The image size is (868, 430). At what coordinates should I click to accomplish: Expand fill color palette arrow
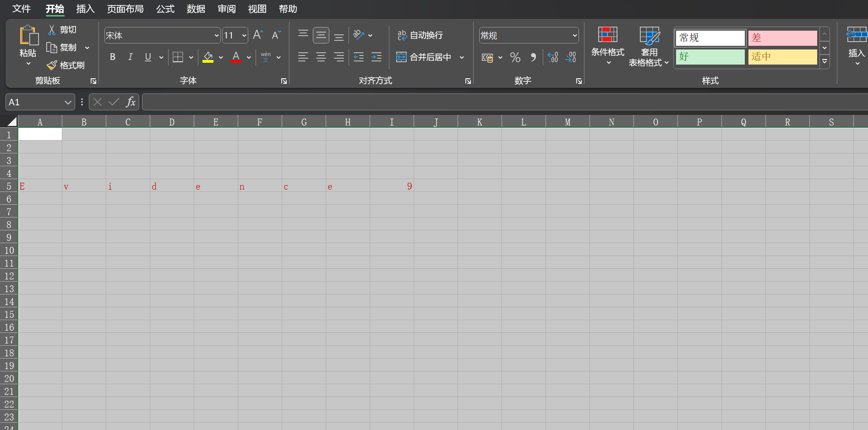[x=221, y=58]
